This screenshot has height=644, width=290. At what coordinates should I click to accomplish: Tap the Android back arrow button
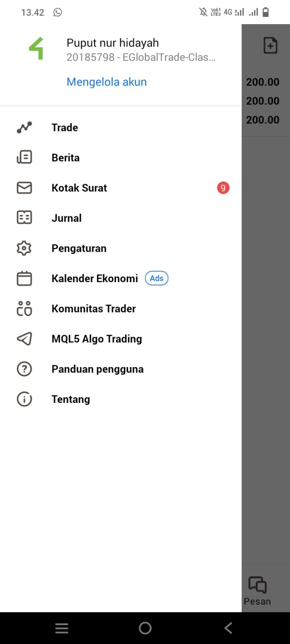point(229,628)
